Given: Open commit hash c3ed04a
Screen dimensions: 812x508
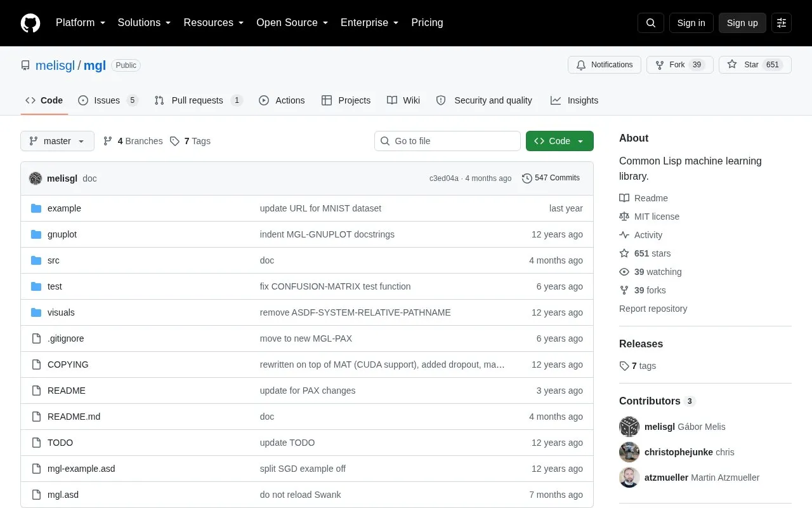Looking at the screenshot, I should point(444,178).
